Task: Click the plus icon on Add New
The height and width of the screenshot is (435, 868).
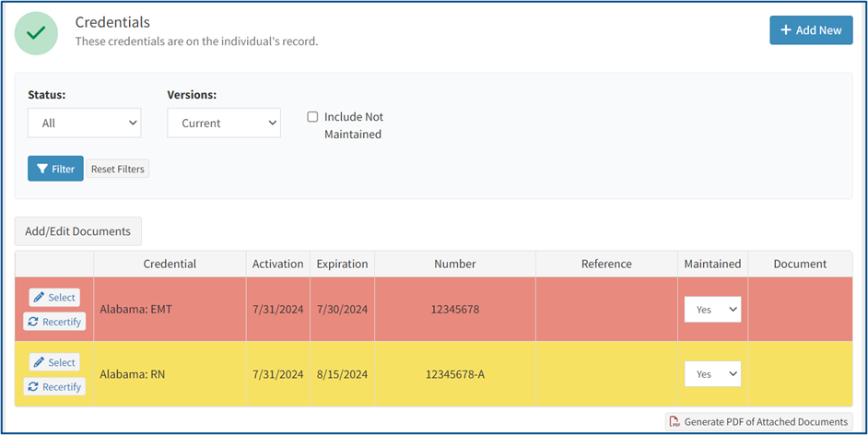Action: 785,29
